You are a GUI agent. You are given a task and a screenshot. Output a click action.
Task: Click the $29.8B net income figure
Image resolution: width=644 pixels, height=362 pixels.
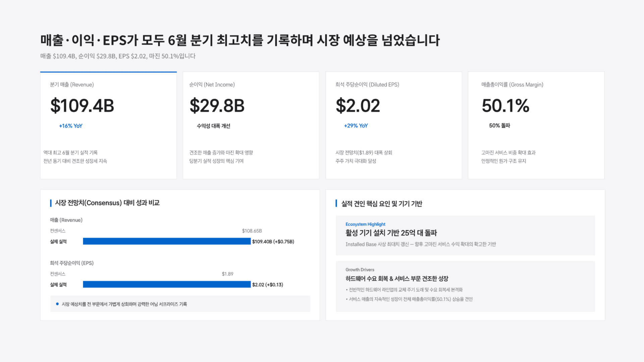click(217, 106)
